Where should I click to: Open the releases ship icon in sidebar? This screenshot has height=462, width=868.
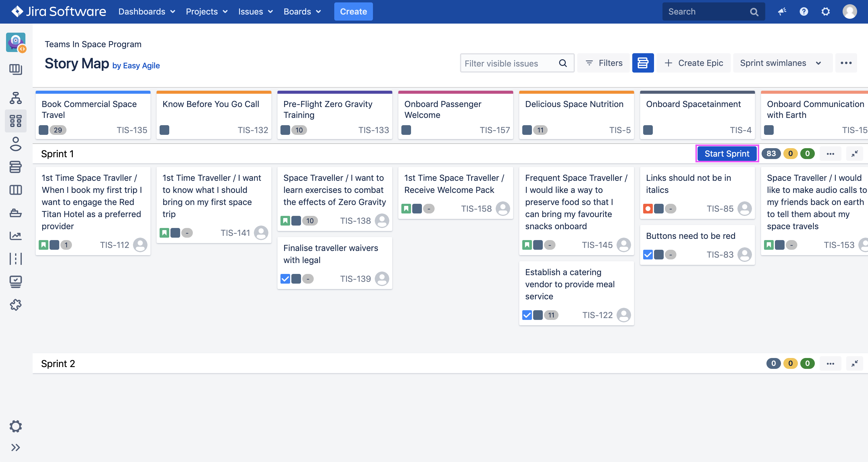(x=15, y=213)
